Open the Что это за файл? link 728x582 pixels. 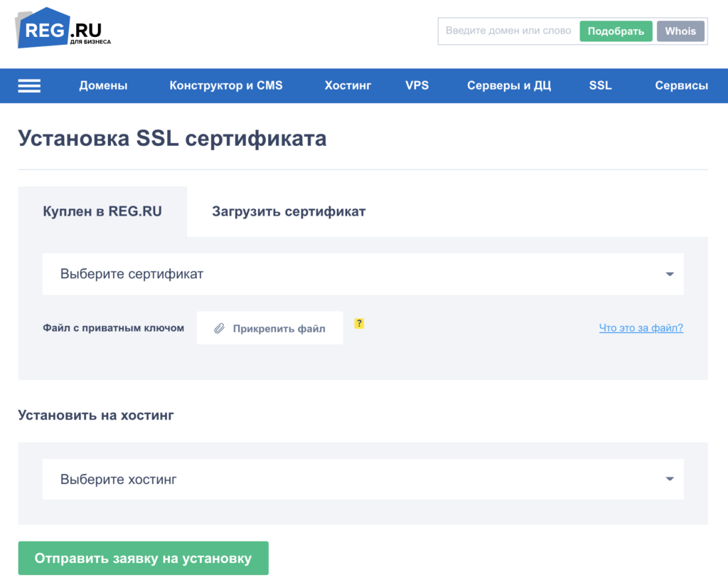(x=641, y=328)
